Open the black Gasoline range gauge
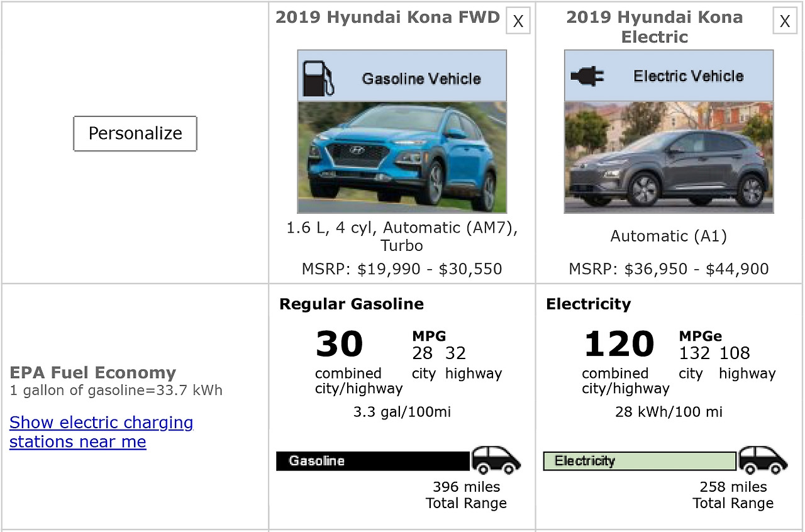805x532 pixels. [372, 461]
